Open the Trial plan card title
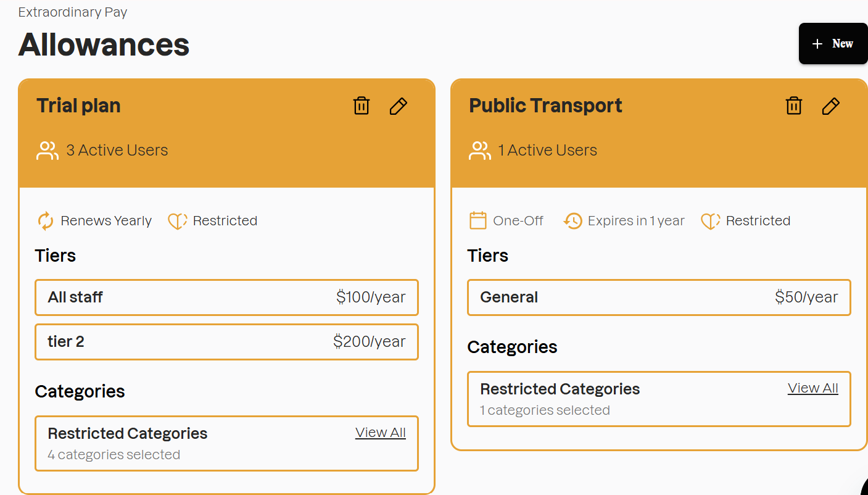The width and height of the screenshot is (868, 495). click(78, 106)
